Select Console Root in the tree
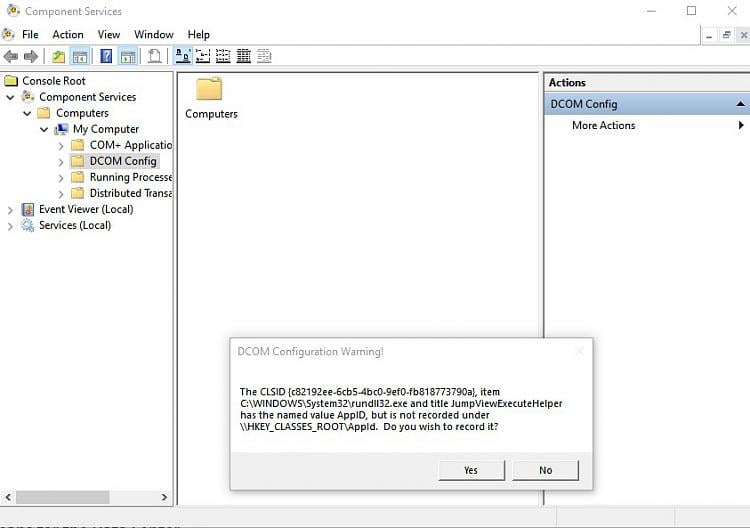This screenshot has height=528, width=750. pos(54,81)
